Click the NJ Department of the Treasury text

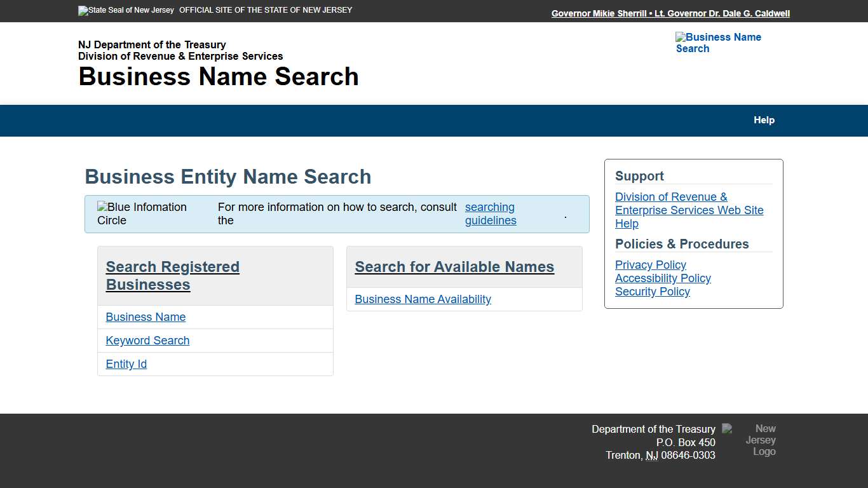(x=151, y=44)
